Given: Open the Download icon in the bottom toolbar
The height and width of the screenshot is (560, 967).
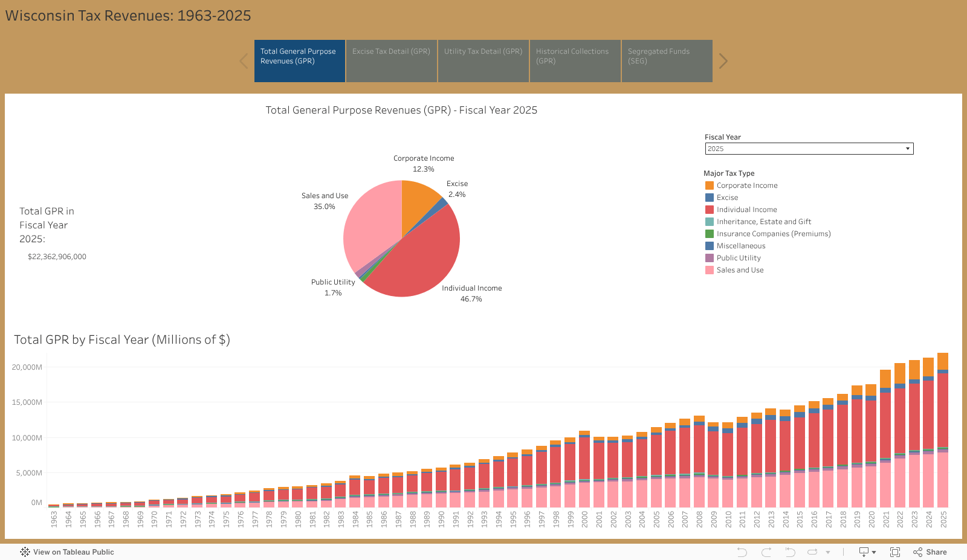Looking at the screenshot, I should click(864, 552).
